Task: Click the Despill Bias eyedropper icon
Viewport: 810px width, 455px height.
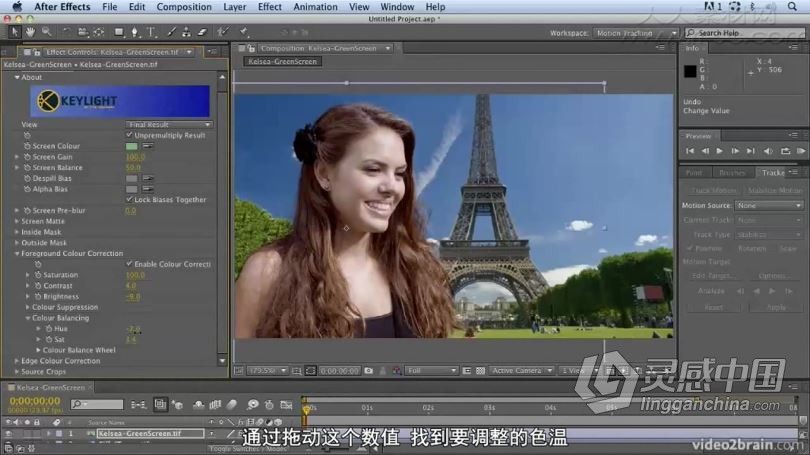Action: click(x=148, y=178)
